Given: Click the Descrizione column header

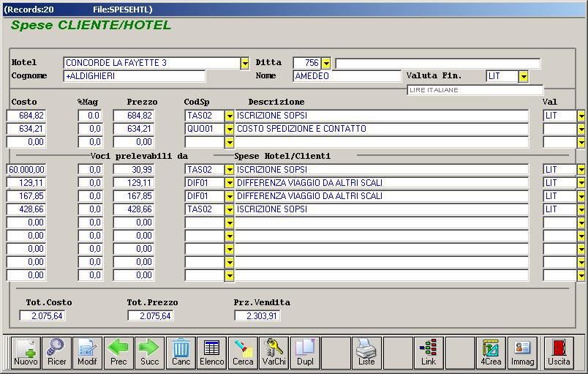Looking at the screenshot, I should pos(276,102).
